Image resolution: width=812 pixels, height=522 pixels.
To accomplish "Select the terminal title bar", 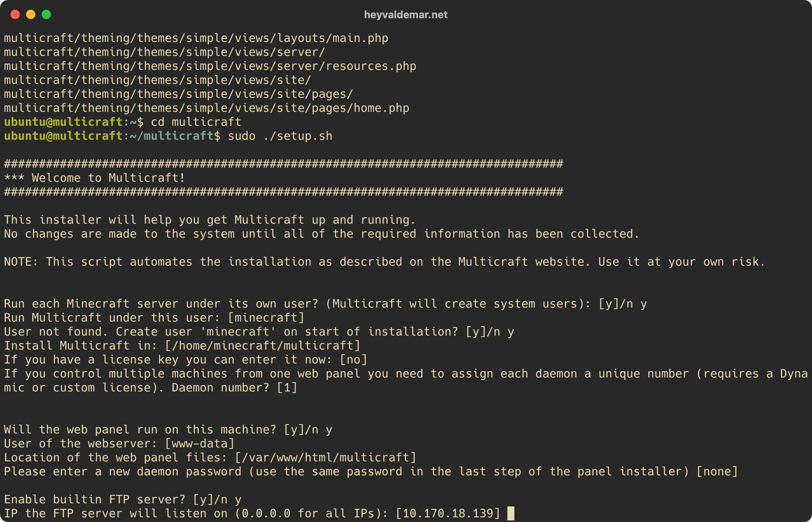I will click(406, 13).
